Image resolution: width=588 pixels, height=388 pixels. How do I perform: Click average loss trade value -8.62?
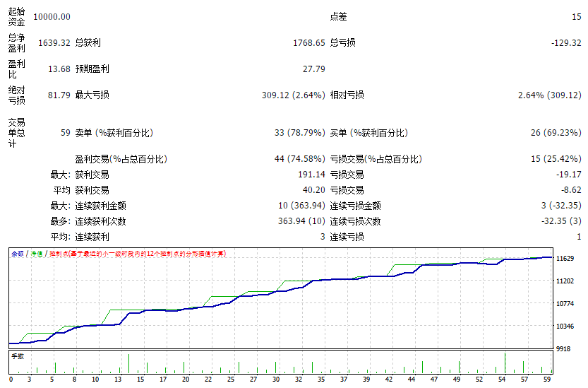pyautogui.click(x=571, y=190)
